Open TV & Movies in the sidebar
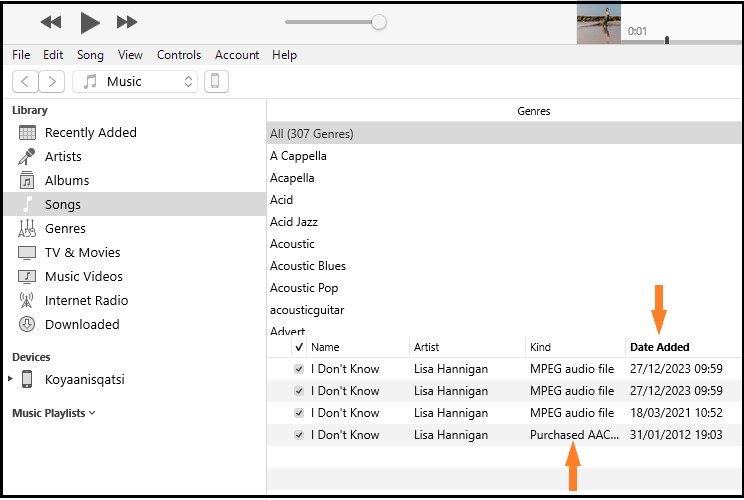 83,252
